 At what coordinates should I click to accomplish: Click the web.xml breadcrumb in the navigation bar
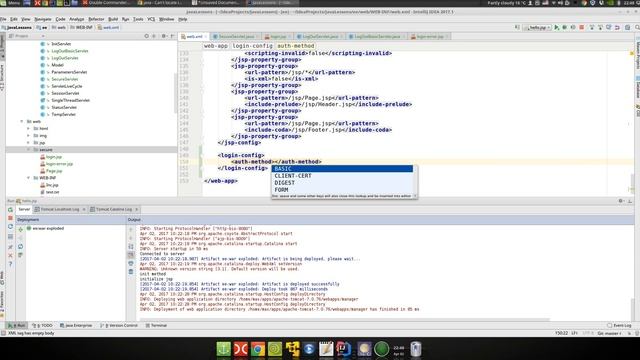(108, 27)
